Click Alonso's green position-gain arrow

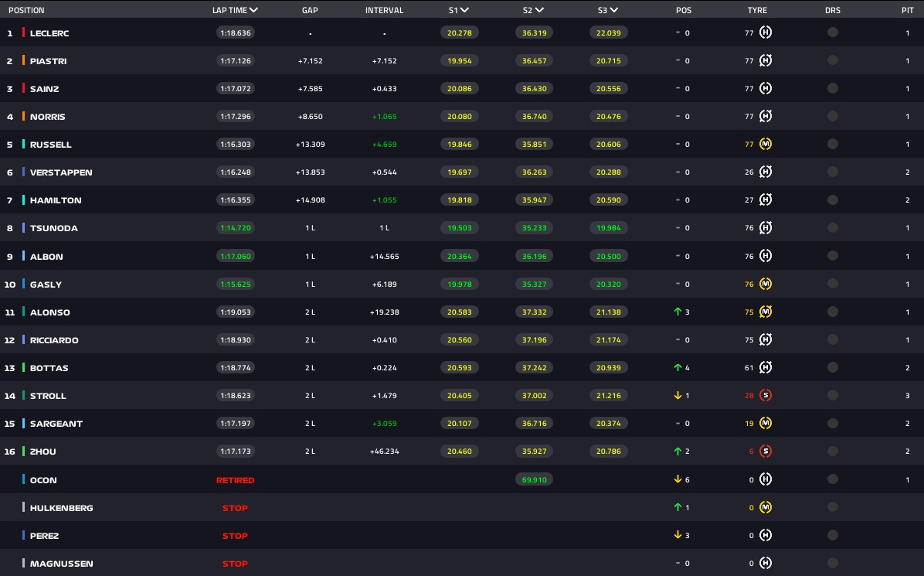[678, 312]
